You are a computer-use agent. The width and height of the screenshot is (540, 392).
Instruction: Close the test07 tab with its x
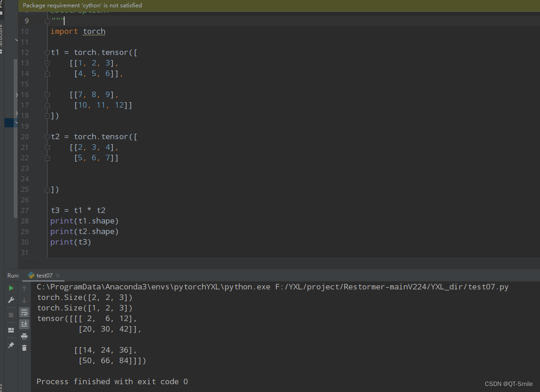[x=58, y=275]
